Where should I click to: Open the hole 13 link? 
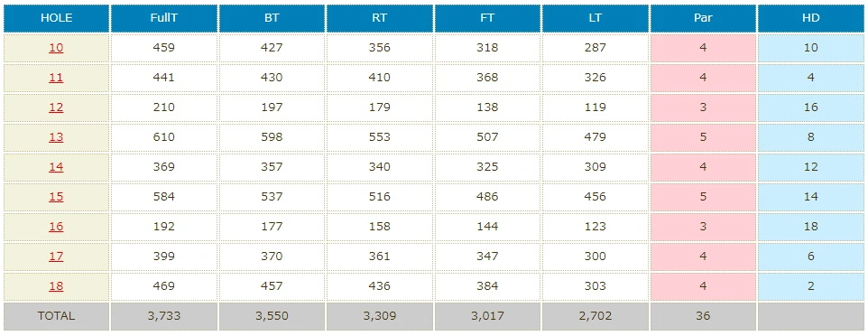pos(56,137)
